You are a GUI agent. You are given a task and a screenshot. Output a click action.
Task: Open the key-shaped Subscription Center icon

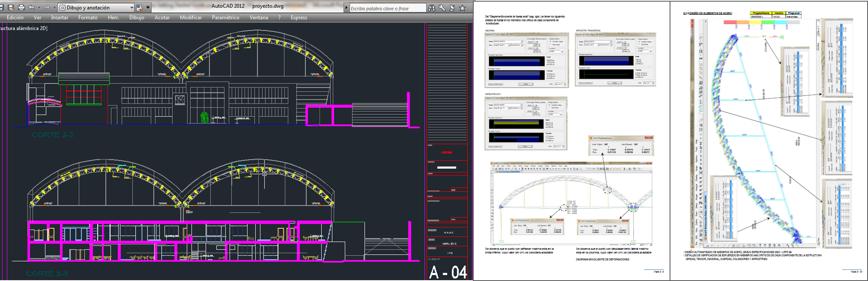[x=442, y=8]
